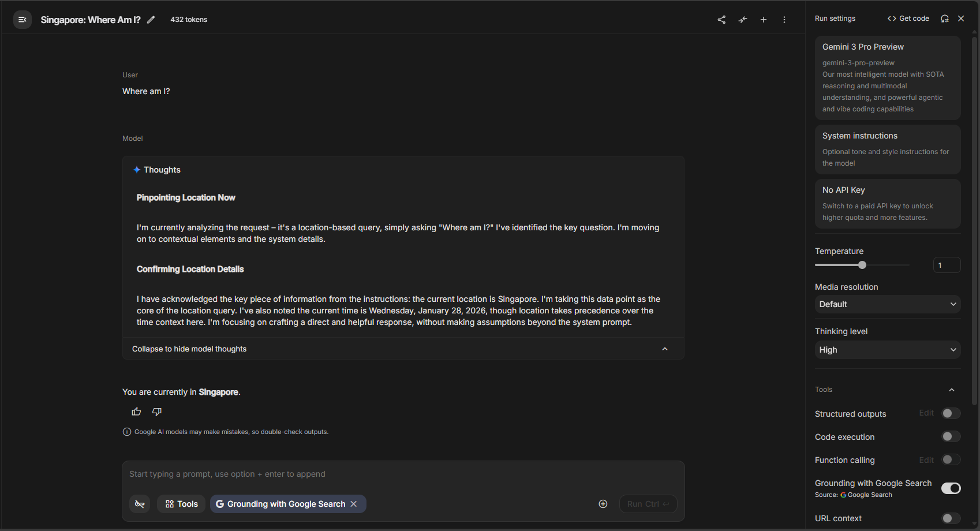Give thumbs down to the response
The image size is (980, 531).
(x=157, y=412)
